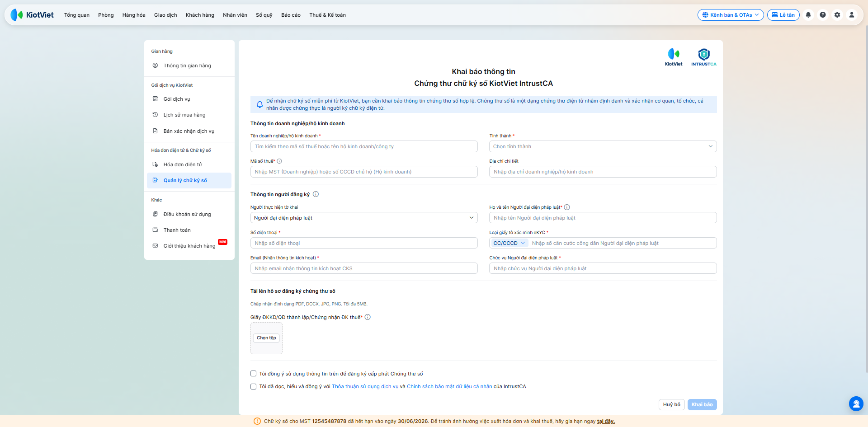
Task: Open the settings gear icon
Action: click(x=837, y=15)
